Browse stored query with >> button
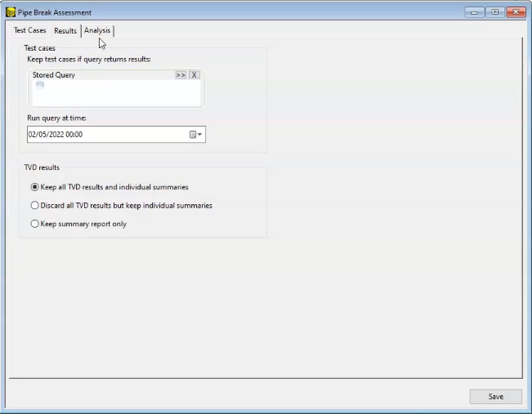This screenshot has width=532, height=414. click(x=181, y=75)
